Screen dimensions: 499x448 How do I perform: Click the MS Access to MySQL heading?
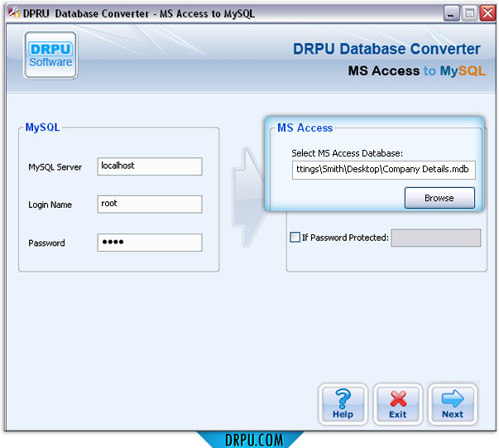point(416,71)
